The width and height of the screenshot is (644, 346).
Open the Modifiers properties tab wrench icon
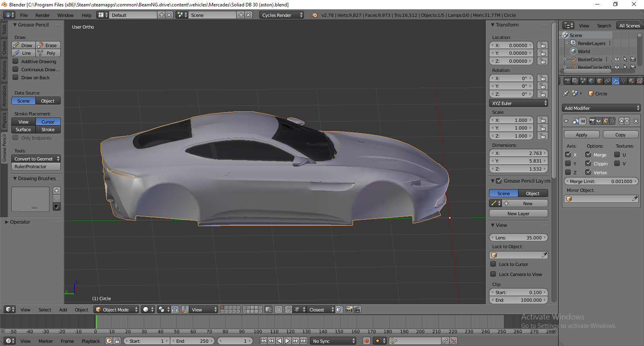coord(615,81)
